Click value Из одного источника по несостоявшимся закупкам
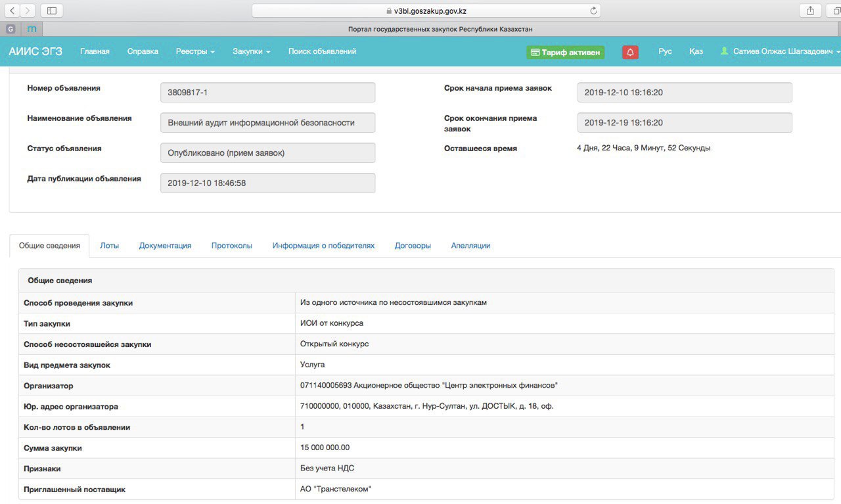The width and height of the screenshot is (841, 504). tap(393, 303)
